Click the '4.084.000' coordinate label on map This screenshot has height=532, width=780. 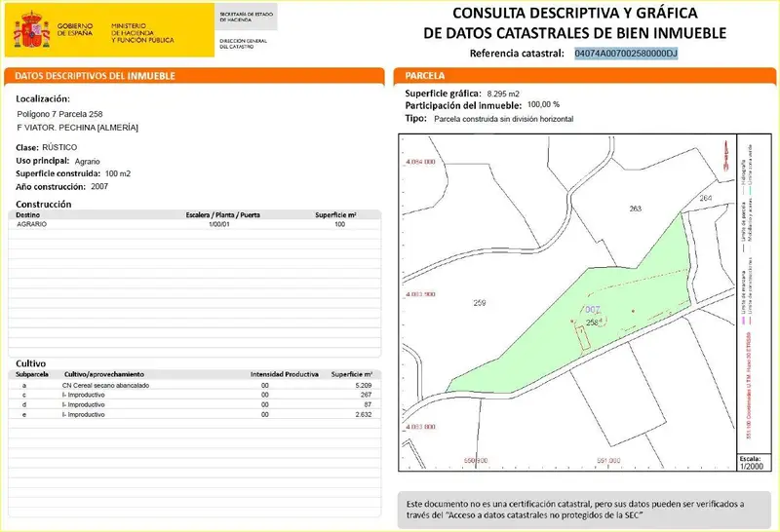420,162
